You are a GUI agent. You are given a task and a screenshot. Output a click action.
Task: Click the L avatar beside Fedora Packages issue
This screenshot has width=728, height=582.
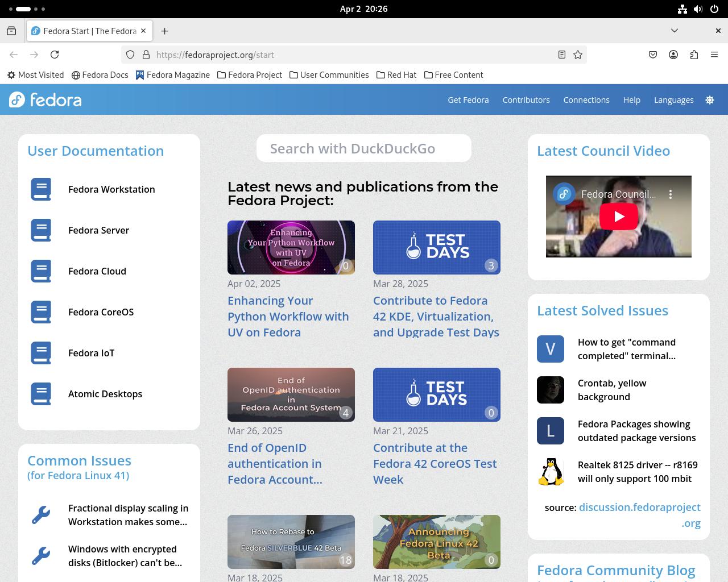pos(551,431)
